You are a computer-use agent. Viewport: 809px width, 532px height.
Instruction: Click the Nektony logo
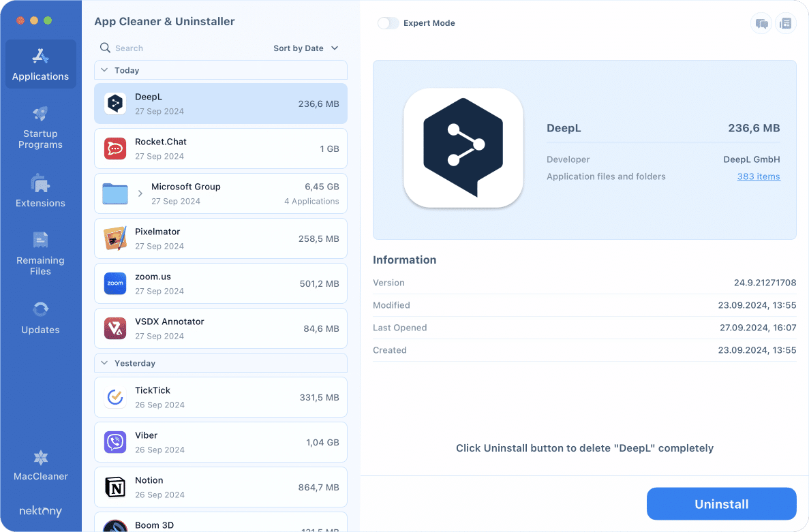click(41, 510)
